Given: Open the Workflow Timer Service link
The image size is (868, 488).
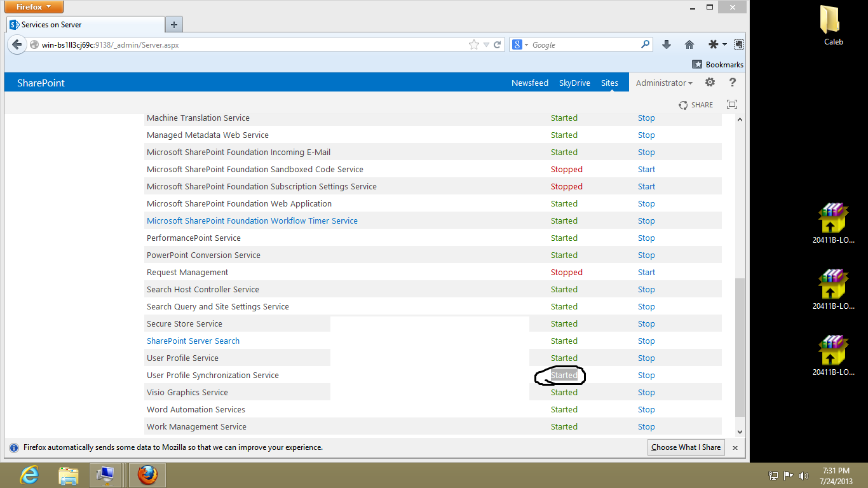Looking at the screenshot, I should (252, 221).
